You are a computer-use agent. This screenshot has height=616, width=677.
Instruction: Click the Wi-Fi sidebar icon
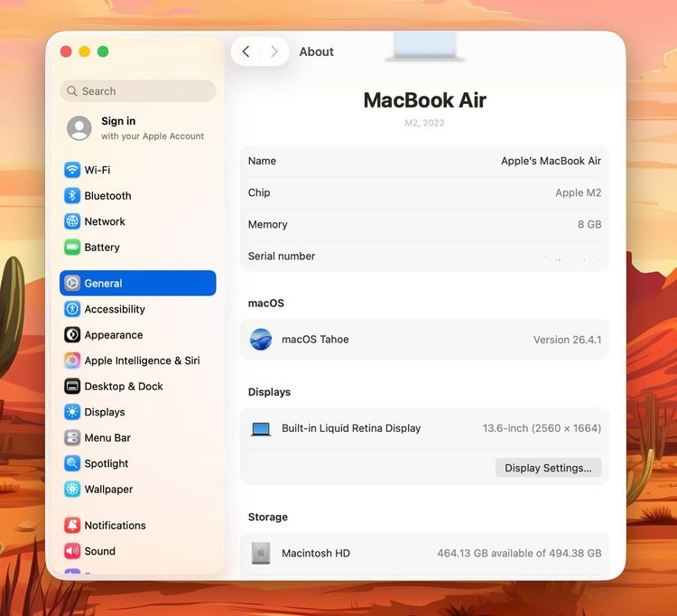coord(72,170)
